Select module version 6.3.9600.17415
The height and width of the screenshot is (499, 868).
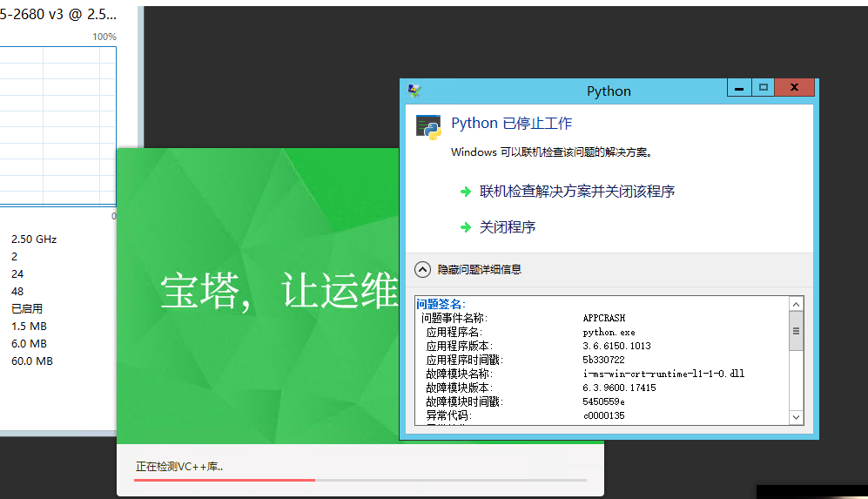click(x=619, y=388)
